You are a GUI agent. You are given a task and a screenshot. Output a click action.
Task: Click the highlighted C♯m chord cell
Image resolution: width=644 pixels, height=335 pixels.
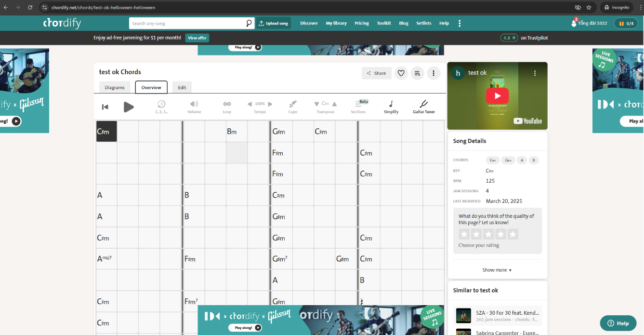pos(106,131)
